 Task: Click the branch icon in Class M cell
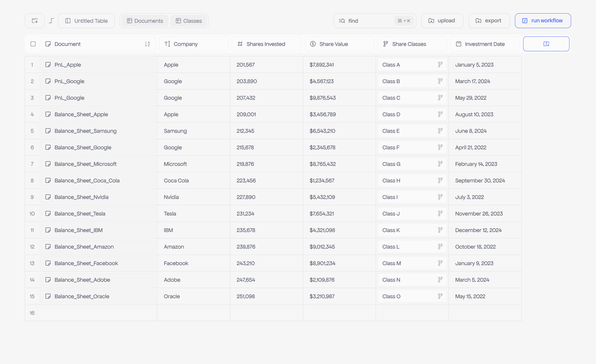coord(440,263)
